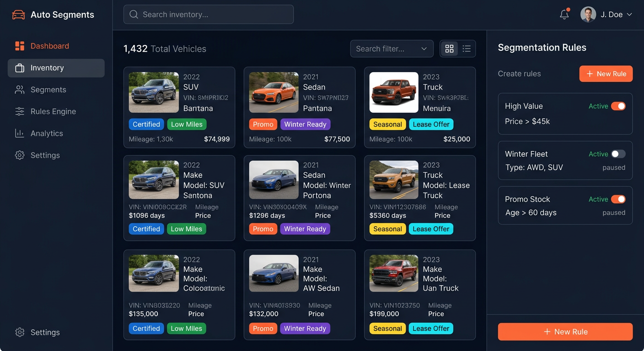Screen dimensions: 644x351
Task: Click the upper Settings gear icon
Action: (x=20, y=155)
